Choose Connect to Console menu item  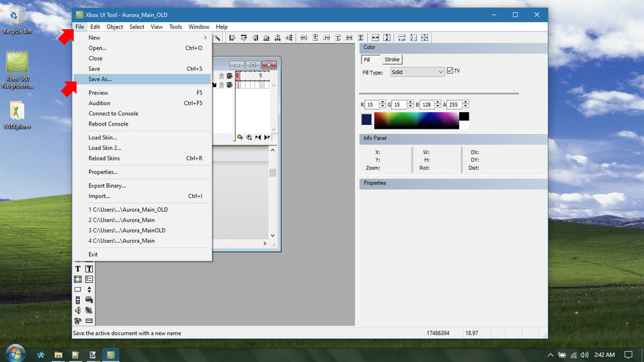coord(142,113)
